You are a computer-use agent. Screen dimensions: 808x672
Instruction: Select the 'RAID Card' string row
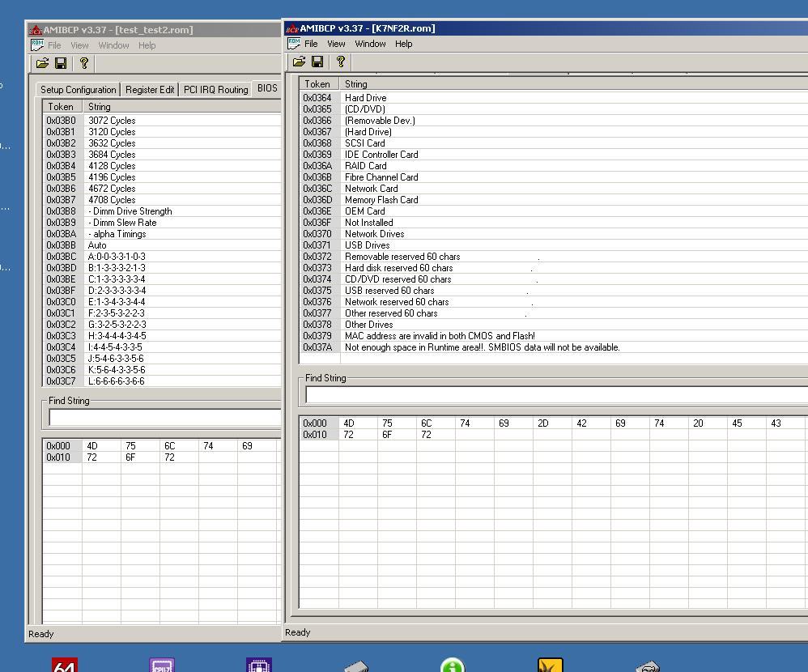pos(554,166)
